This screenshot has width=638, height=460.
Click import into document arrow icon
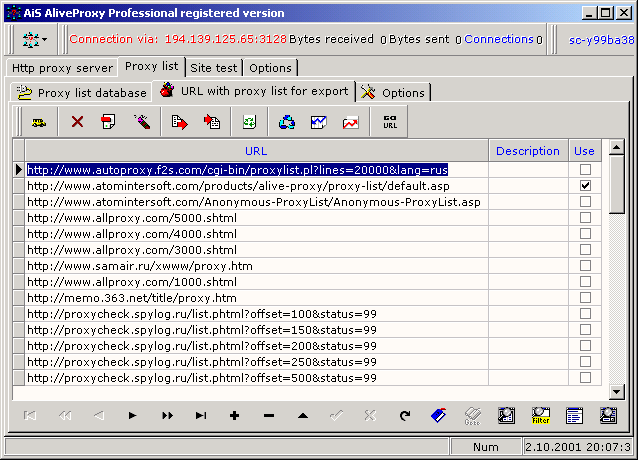coord(212,122)
